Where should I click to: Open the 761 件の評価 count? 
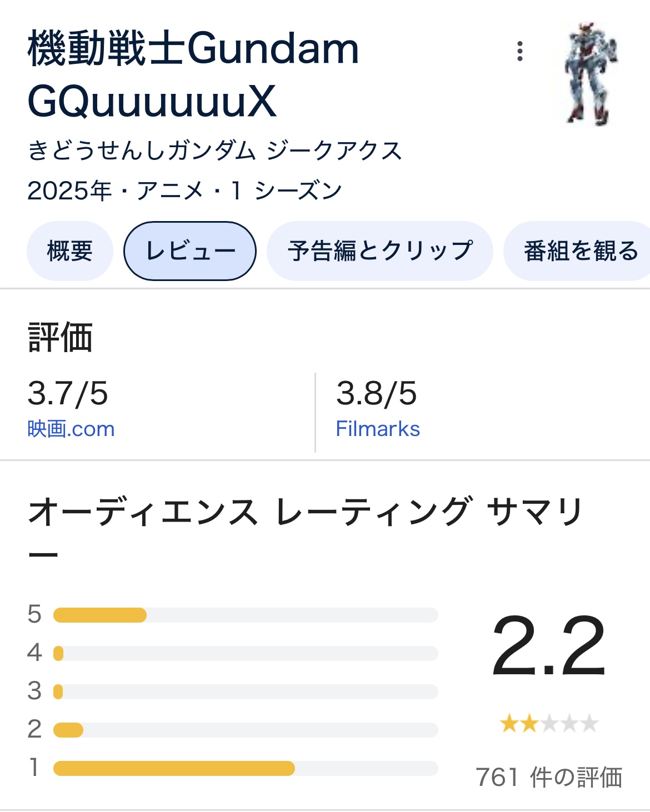(x=549, y=777)
